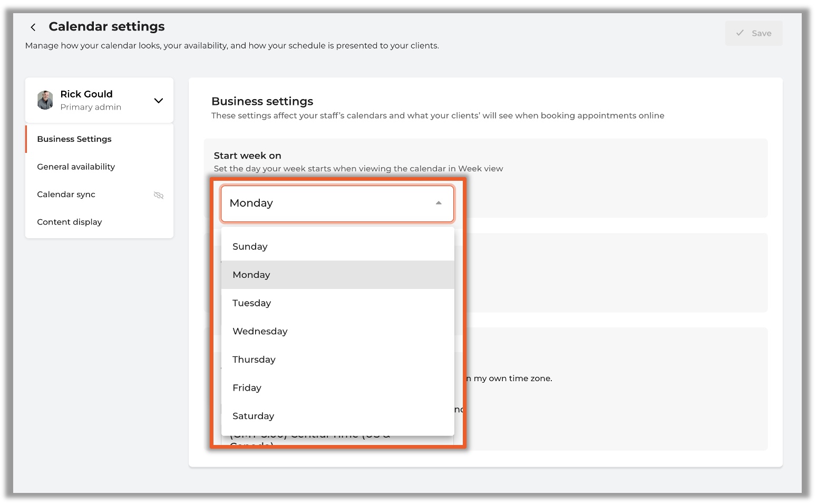817x504 pixels.
Task: Expand the Rick Gould account chevron
Action: click(158, 101)
